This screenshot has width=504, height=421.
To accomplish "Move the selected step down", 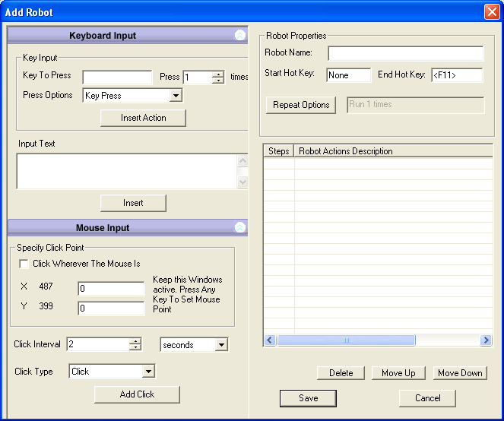I will pyautogui.click(x=460, y=373).
